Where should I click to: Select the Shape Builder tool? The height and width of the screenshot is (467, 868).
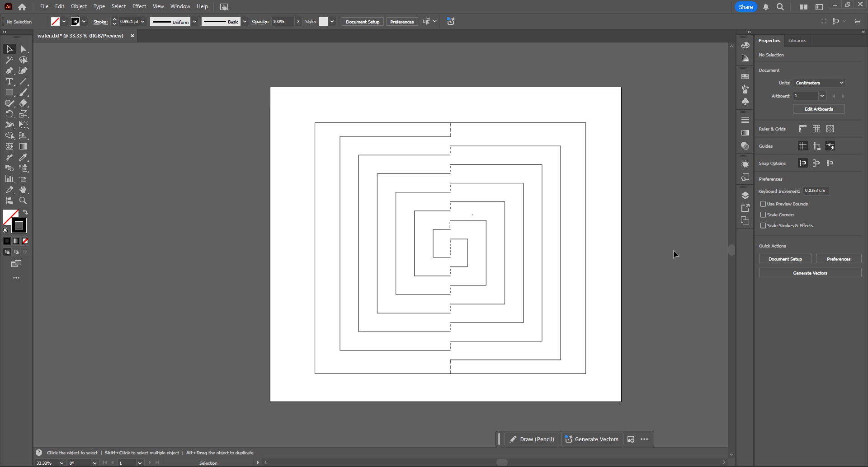[x=9, y=135]
